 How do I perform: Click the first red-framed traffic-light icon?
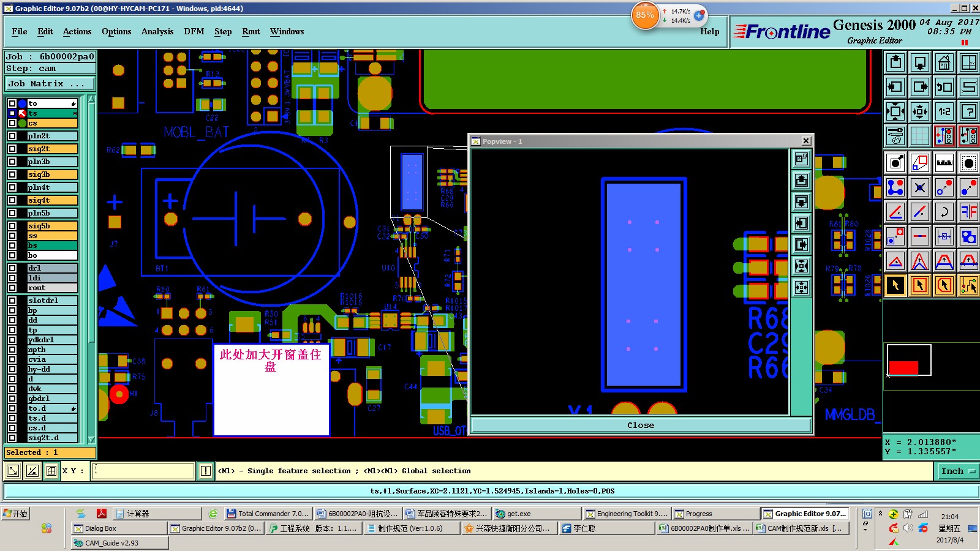[x=944, y=136]
